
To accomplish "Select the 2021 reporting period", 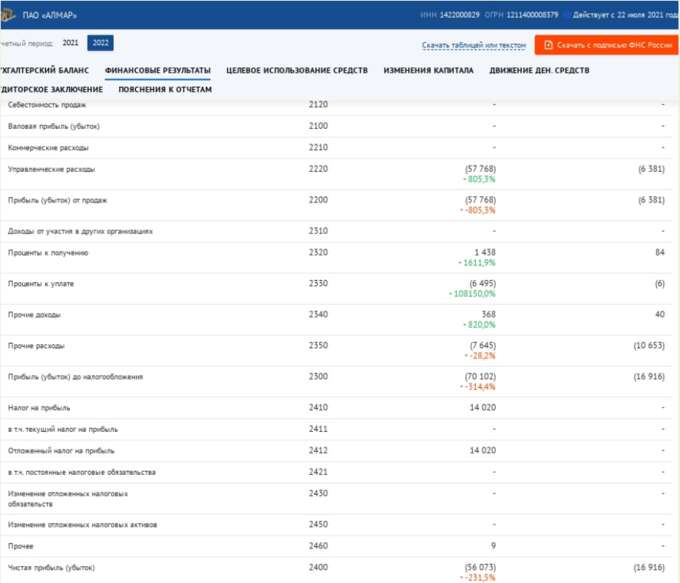I will (70, 43).
